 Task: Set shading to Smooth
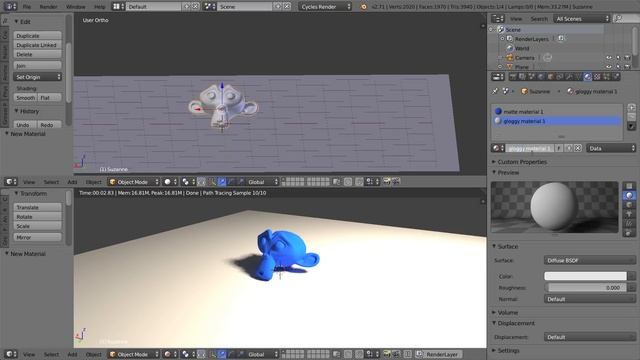pos(25,98)
